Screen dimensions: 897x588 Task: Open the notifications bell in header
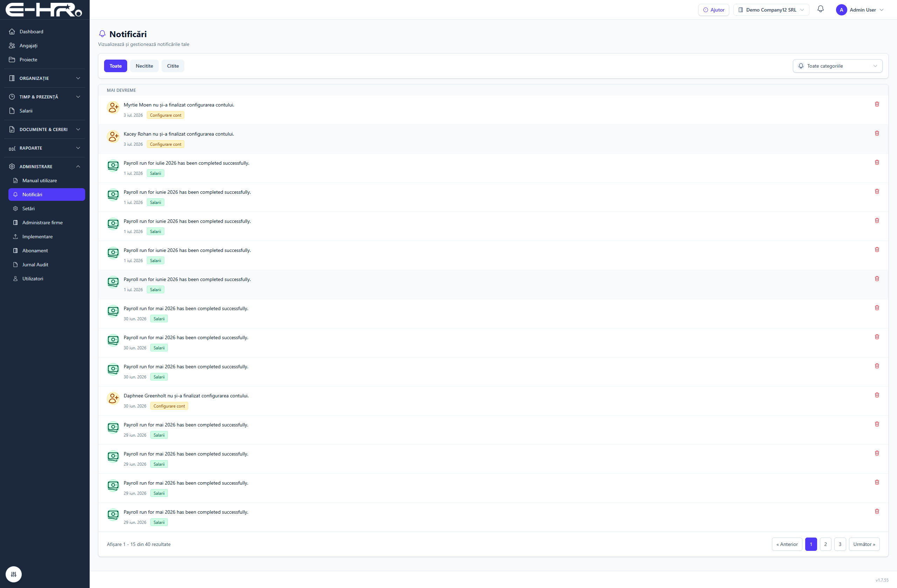[x=821, y=9]
